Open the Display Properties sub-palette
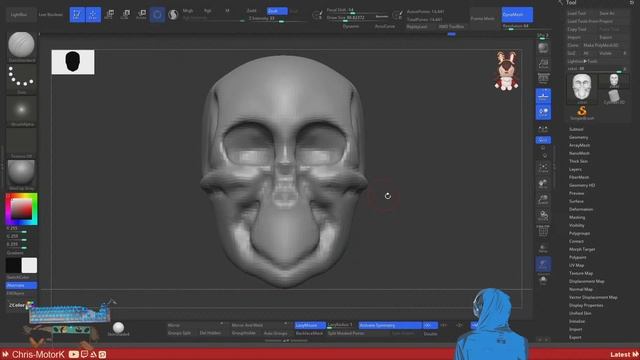640x360 pixels. (x=586, y=305)
